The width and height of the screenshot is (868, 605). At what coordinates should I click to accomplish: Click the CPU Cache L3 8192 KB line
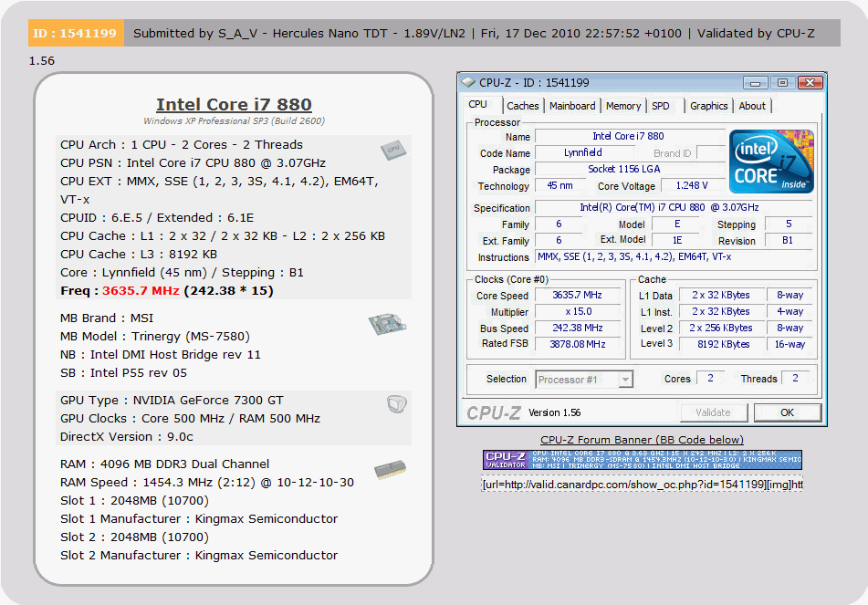point(139,254)
